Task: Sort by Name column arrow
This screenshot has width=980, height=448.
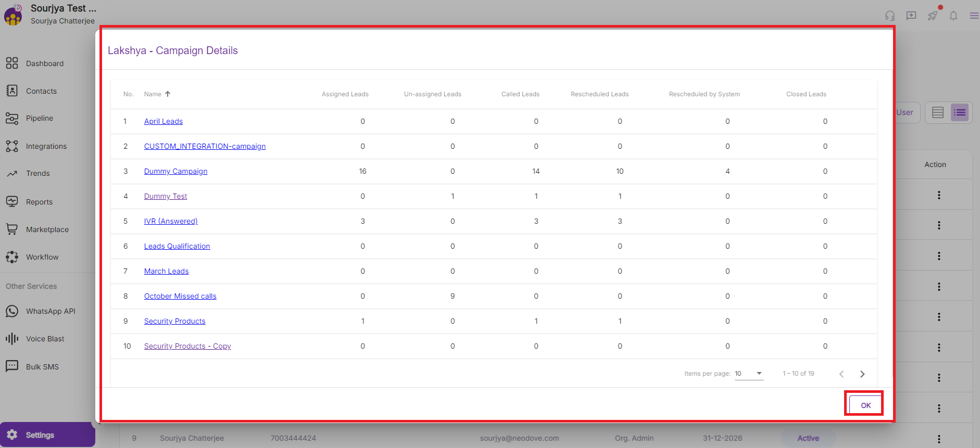Action: pos(168,94)
